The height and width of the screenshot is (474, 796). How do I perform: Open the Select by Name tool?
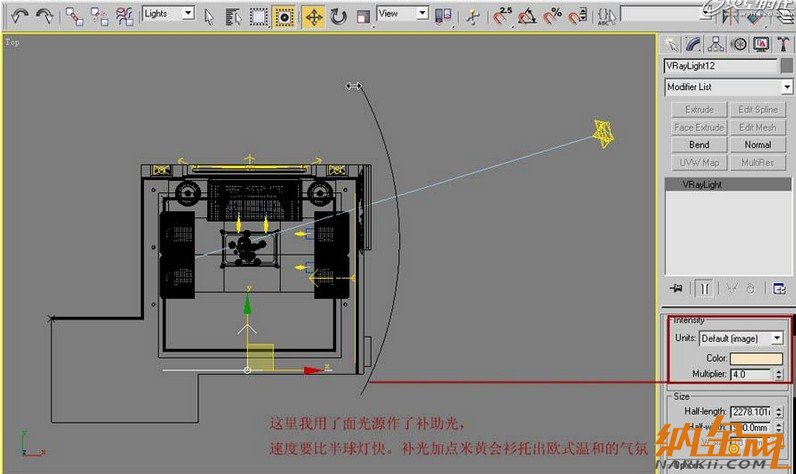[x=233, y=15]
